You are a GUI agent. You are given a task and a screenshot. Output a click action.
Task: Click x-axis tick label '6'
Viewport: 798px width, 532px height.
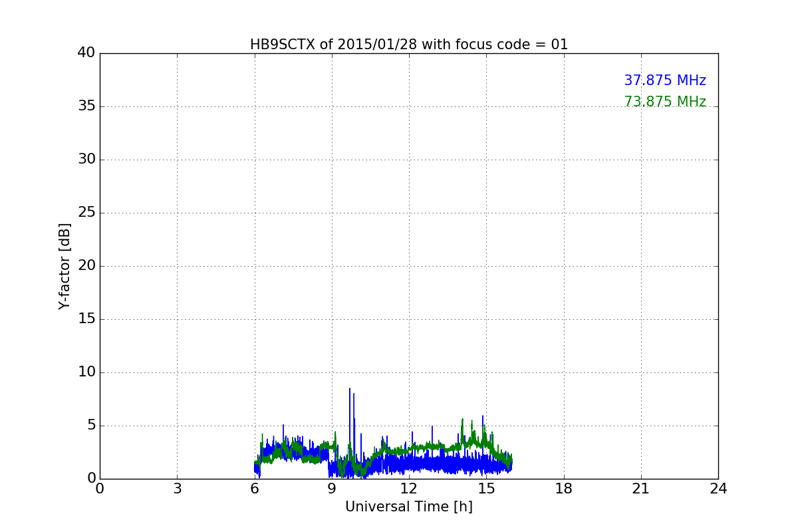point(255,489)
